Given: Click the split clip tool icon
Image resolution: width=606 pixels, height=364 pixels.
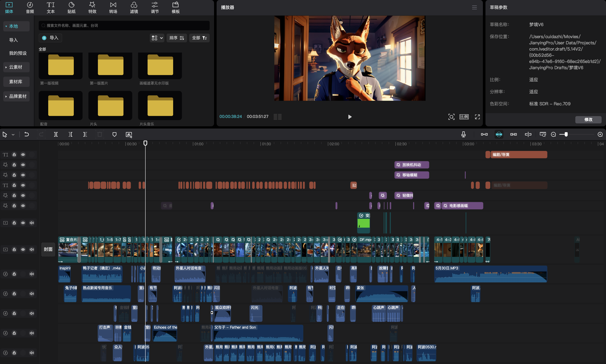Looking at the screenshot, I should [x=56, y=134].
